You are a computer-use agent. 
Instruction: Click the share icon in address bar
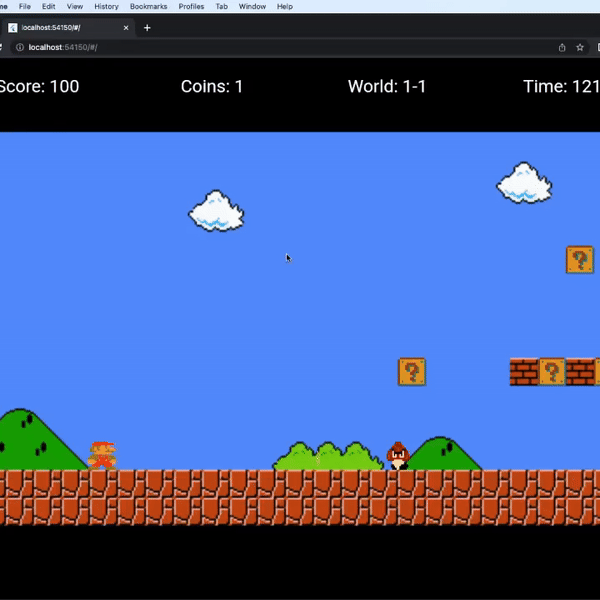(562, 47)
